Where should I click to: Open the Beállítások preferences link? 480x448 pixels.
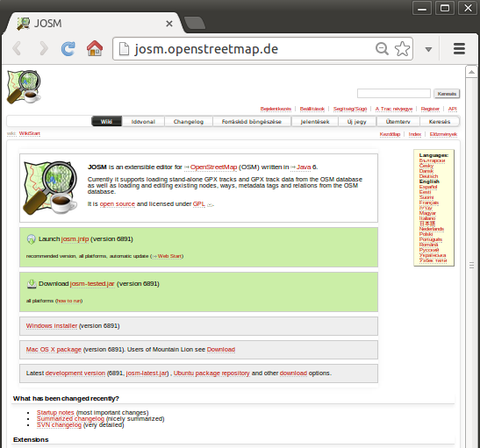click(x=312, y=109)
